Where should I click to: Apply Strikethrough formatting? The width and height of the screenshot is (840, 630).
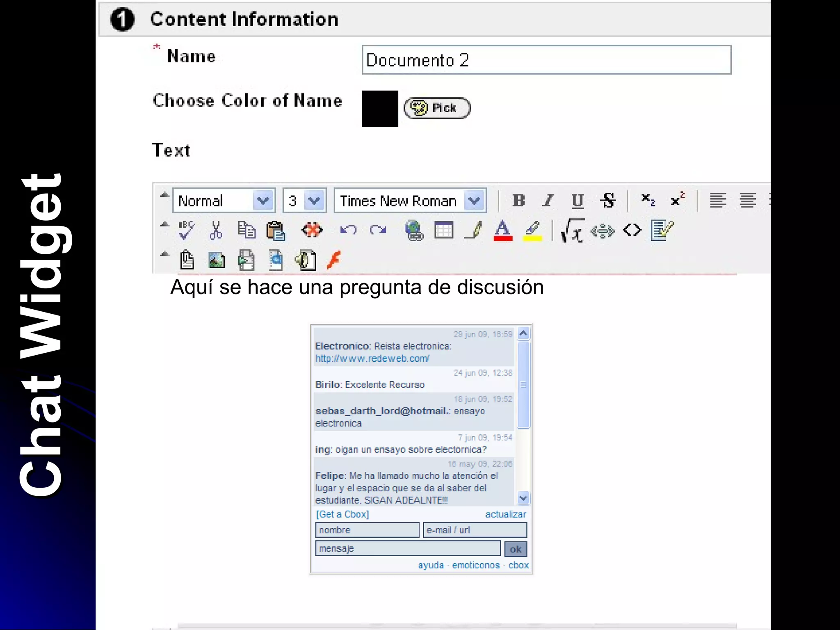(x=607, y=201)
